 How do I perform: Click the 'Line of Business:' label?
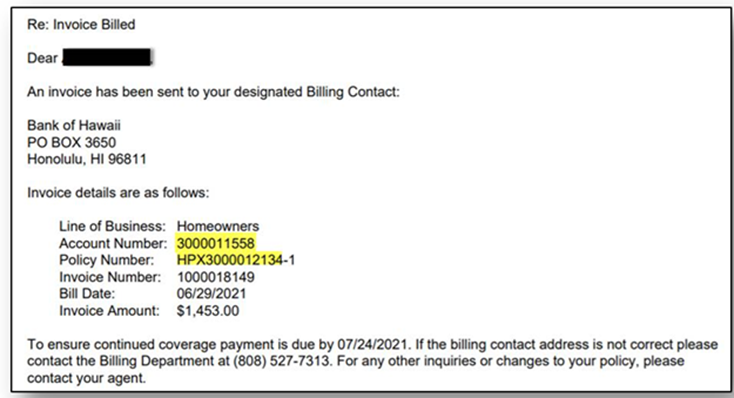coord(112,226)
